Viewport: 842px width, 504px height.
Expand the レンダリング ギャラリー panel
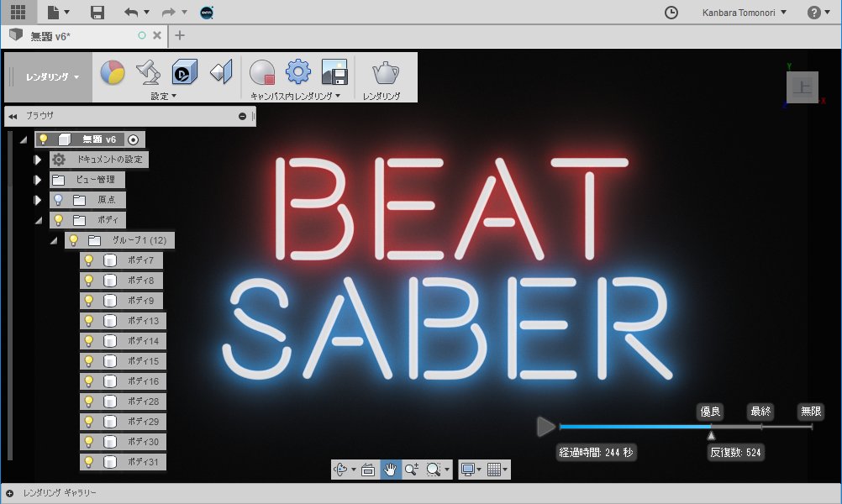coord(10,493)
